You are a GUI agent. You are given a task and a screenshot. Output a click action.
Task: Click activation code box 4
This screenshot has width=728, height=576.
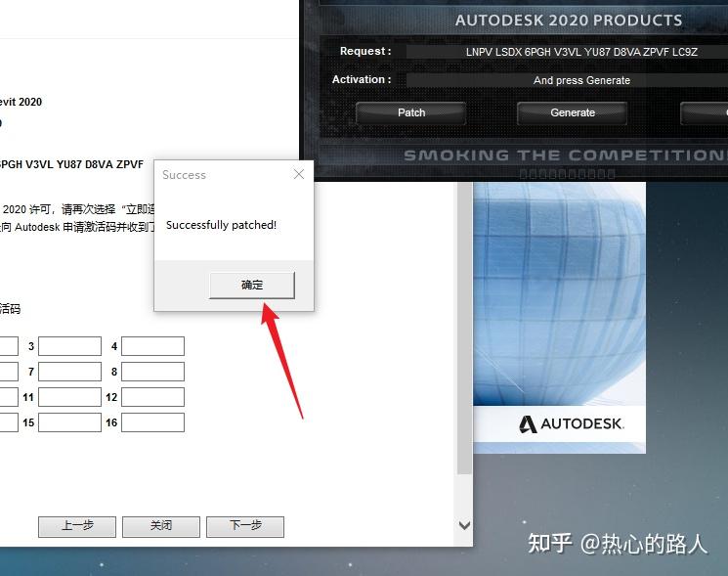(152, 346)
